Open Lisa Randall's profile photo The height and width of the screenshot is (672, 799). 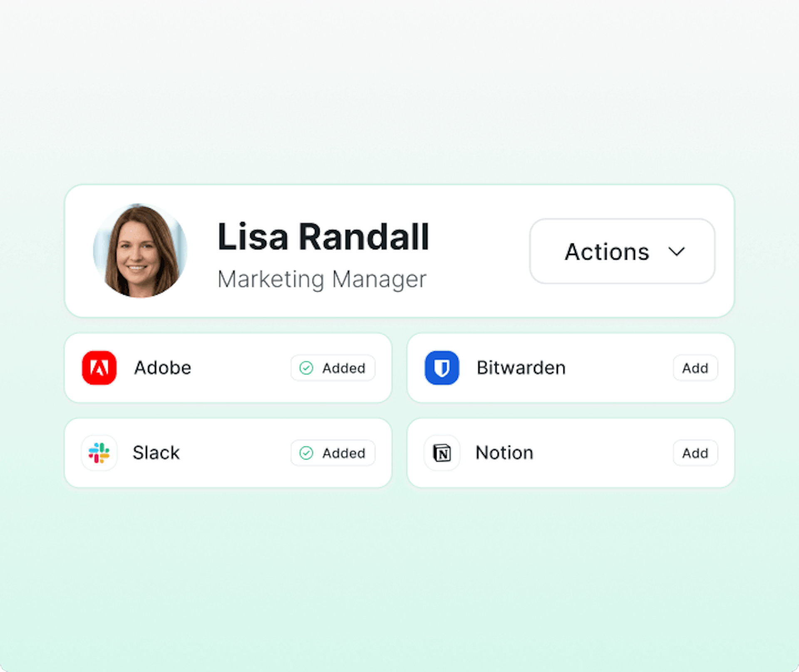(x=140, y=251)
